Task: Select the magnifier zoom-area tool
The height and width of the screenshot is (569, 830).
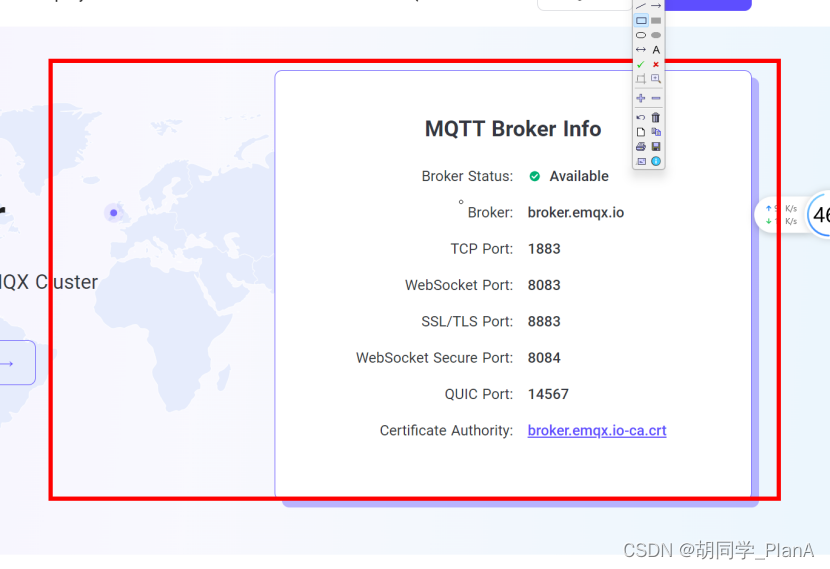Action: point(656,79)
